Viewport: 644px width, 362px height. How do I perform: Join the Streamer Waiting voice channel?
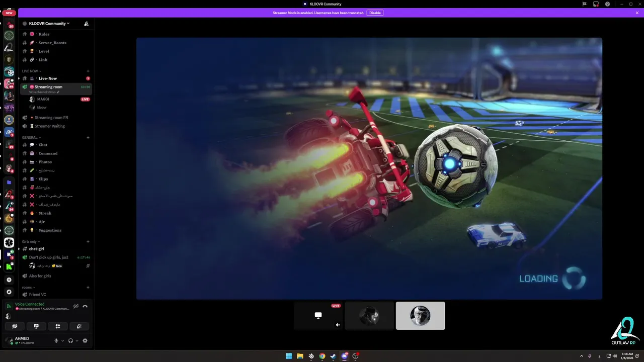56,126
